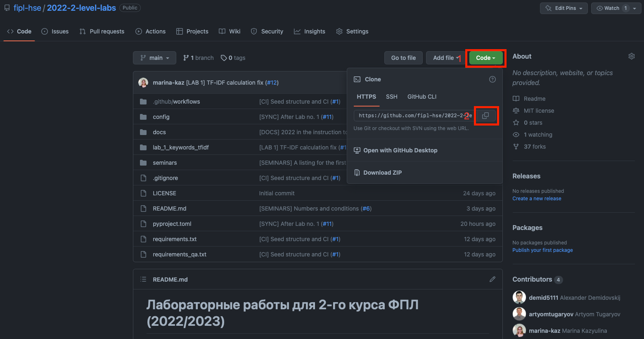
Task: Open marina-kaz commit author avatar
Action: coord(143,83)
